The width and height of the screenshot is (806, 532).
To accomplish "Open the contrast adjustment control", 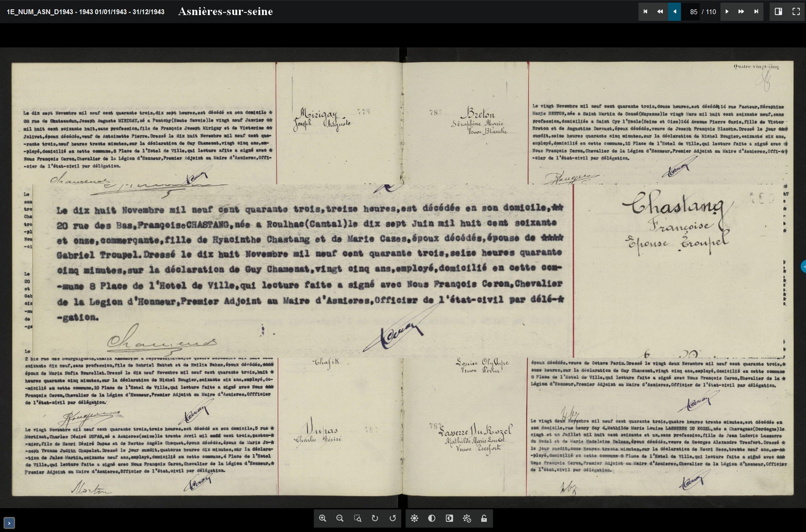I will coord(432,518).
